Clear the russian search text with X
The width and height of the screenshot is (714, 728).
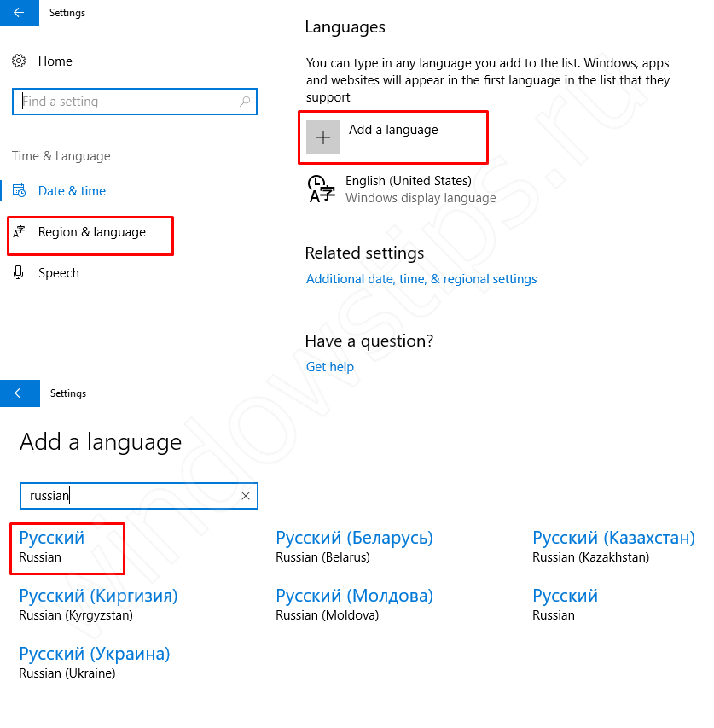pos(246,496)
